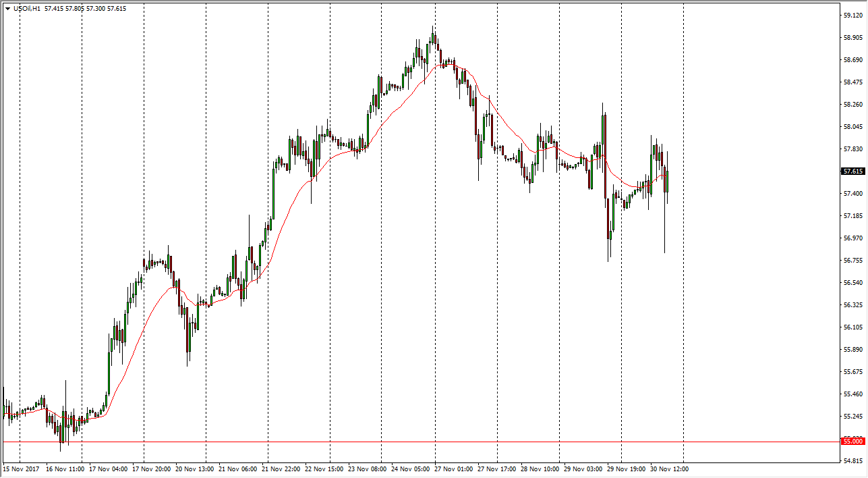Click the 56.105 price scale value
The width and height of the screenshot is (868, 478).
(x=852, y=327)
